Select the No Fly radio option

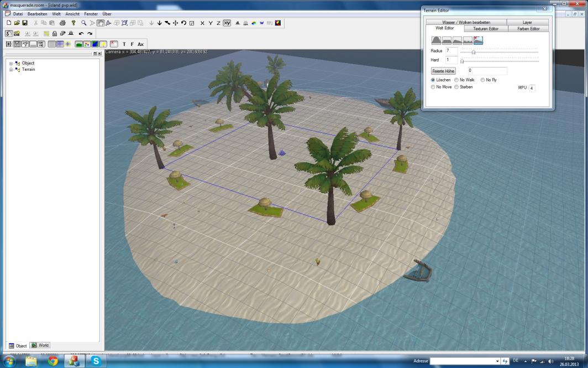coord(482,80)
